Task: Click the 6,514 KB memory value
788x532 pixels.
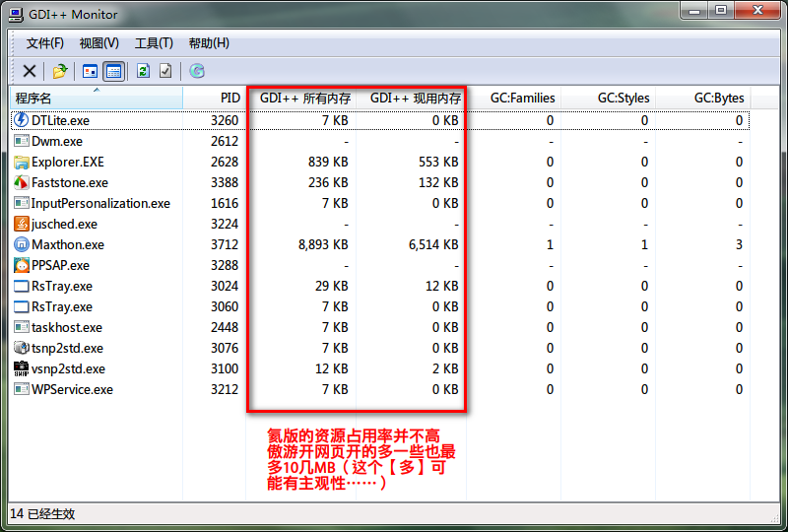Action: pyautogui.click(x=433, y=245)
